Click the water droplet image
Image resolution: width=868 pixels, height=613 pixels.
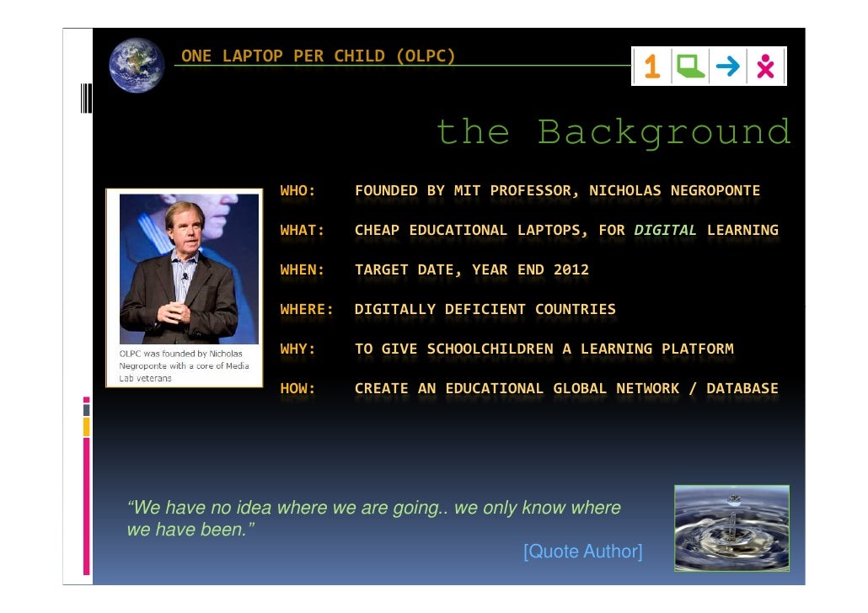pyautogui.click(x=731, y=528)
